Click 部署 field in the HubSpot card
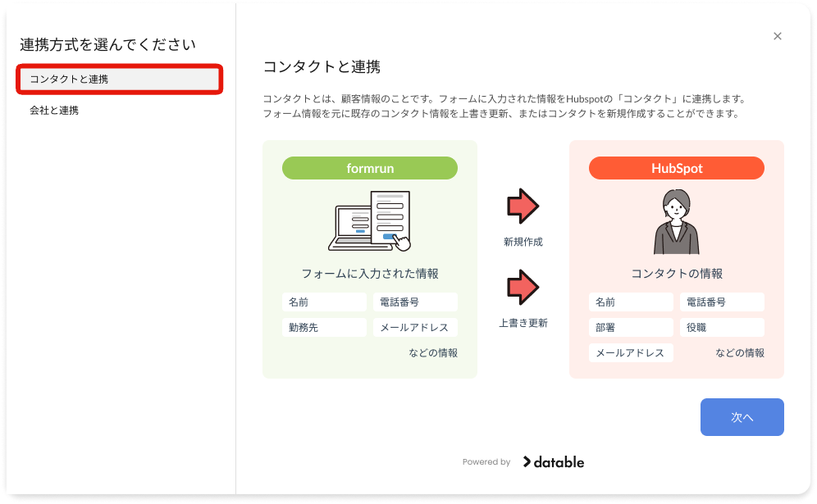The height and width of the screenshot is (504, 817). coord(631,328)
